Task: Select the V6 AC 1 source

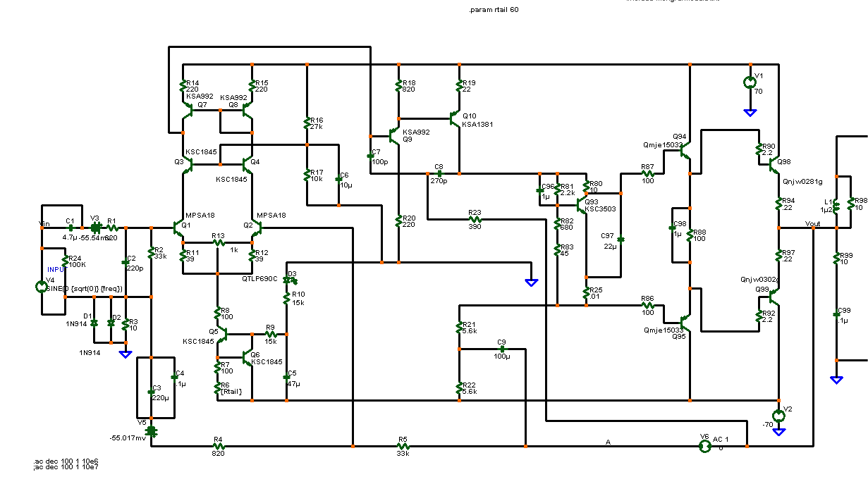Action: point(703,446)
